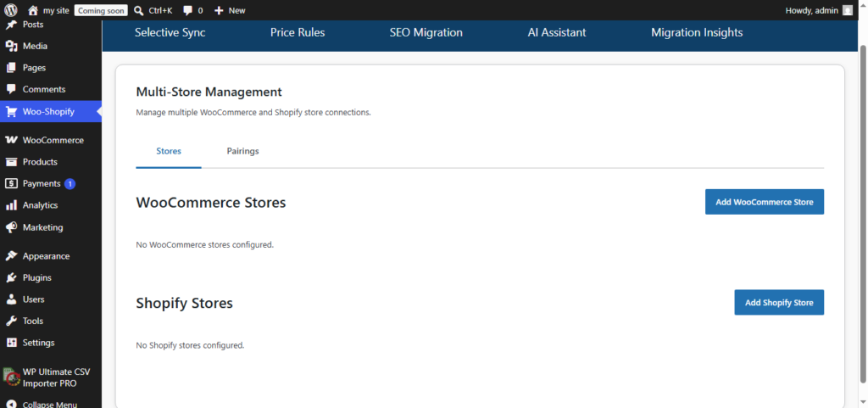The width and height of the screenshot is (868, 408).
Task: Open Media via its sidebar icon
Action: point(11,46)
